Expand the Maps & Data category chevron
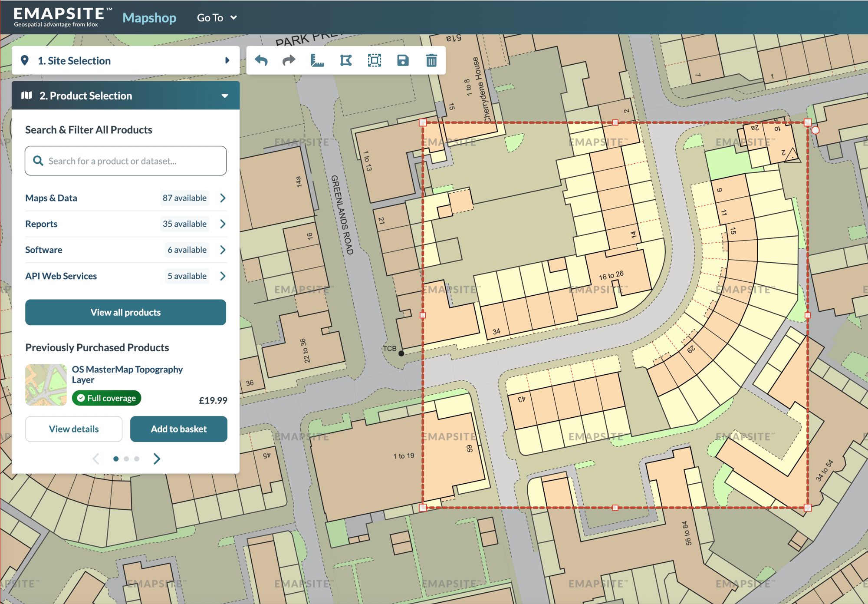Screen dimensions: 868x604 tap(223, 198)
